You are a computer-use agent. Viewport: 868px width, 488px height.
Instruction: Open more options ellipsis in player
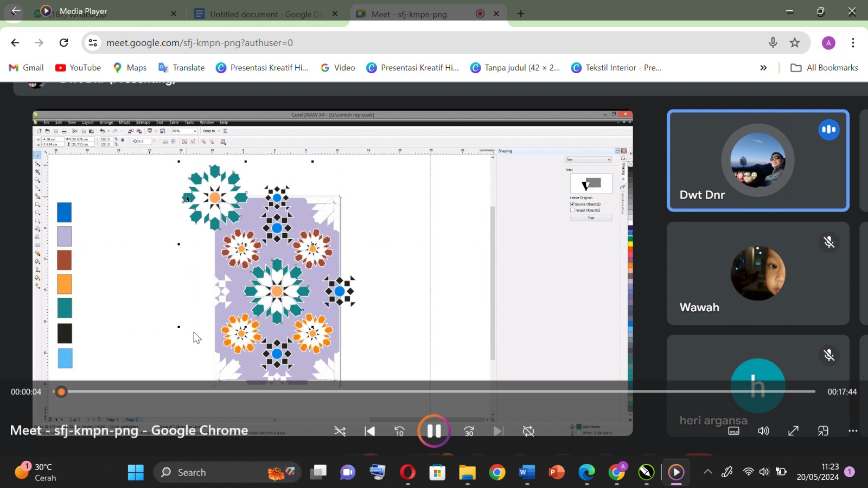point(853,431)
